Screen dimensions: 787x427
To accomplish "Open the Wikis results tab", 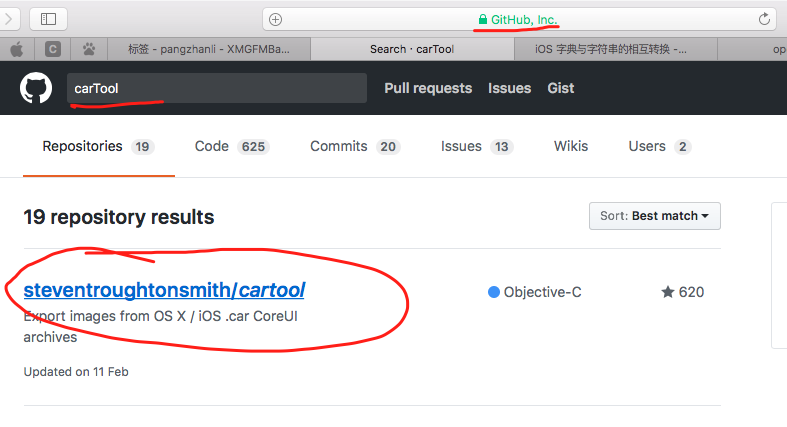I will pyautogui.click(x=571, y=146).
